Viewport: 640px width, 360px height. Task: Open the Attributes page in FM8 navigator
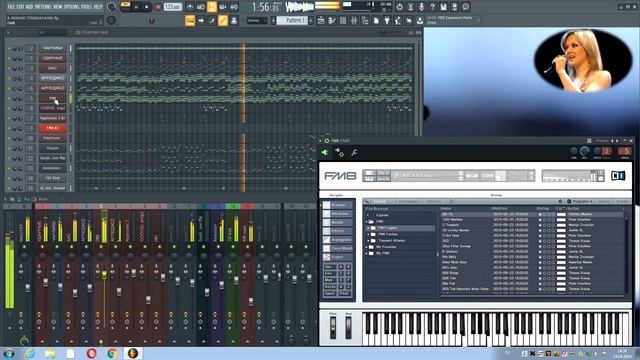pos(337,213)
